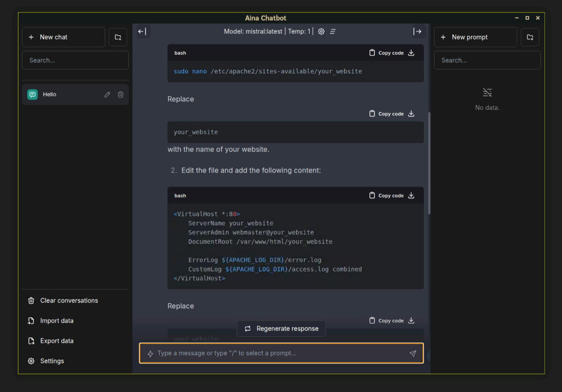Start a New chat
562x392 pixels.
point(64,37)
